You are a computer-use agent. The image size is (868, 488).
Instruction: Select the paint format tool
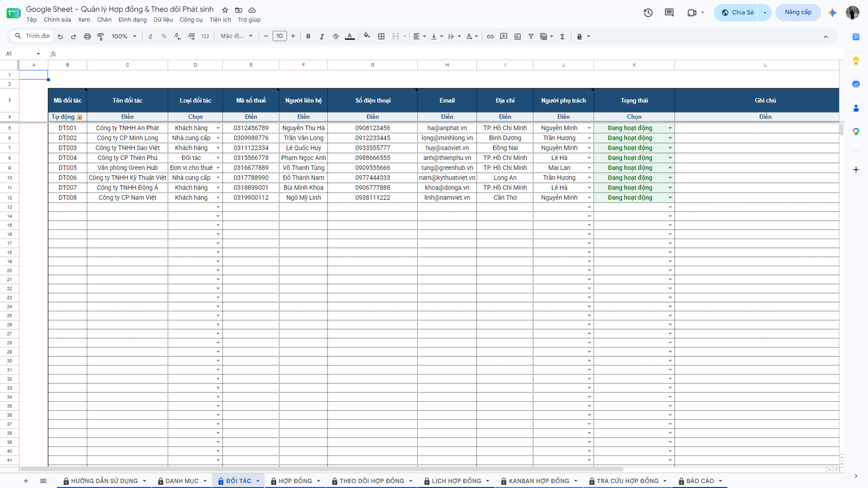click(x=101, y=36)
